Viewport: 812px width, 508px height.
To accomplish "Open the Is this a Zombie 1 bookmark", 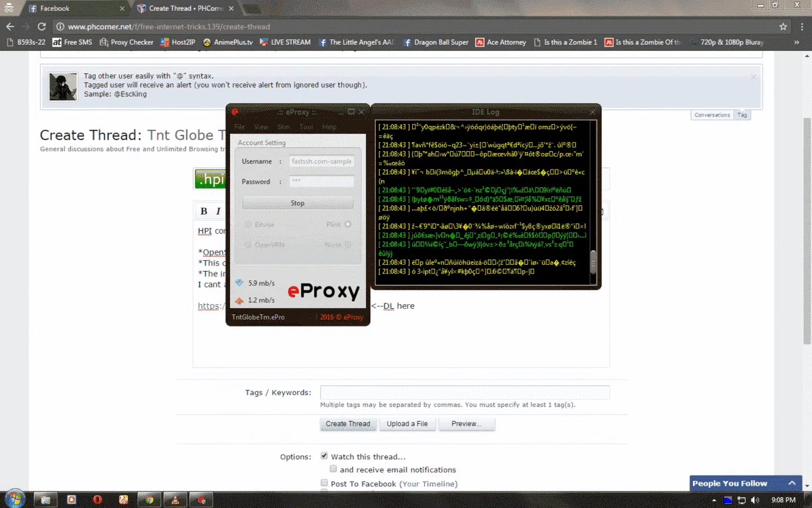I will (x=565, y=42).
